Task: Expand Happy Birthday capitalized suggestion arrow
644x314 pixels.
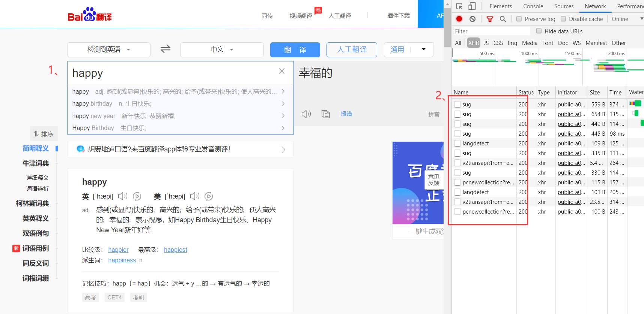Action: [x=283, y=128]
